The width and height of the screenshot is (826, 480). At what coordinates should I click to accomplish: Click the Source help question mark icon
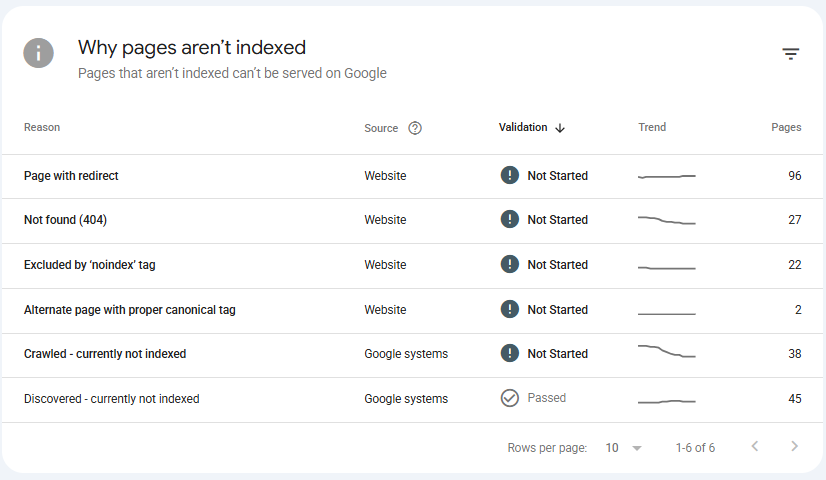click(x=415, y=128)
